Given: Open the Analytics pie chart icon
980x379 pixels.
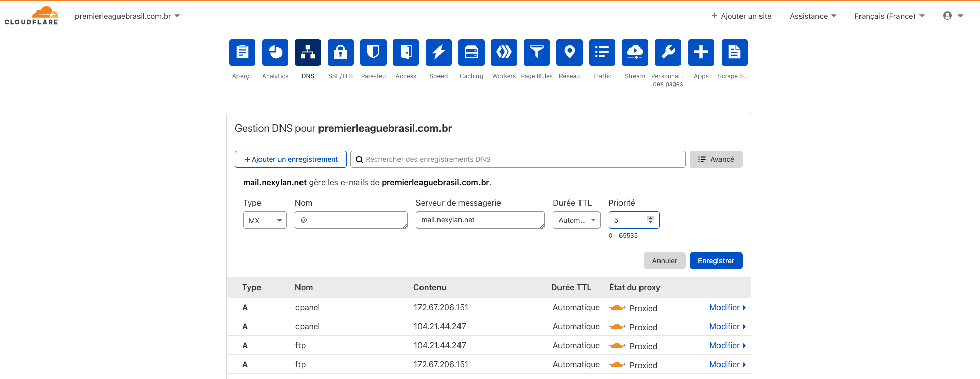Looking at the screenshot, I should [275, 52].
